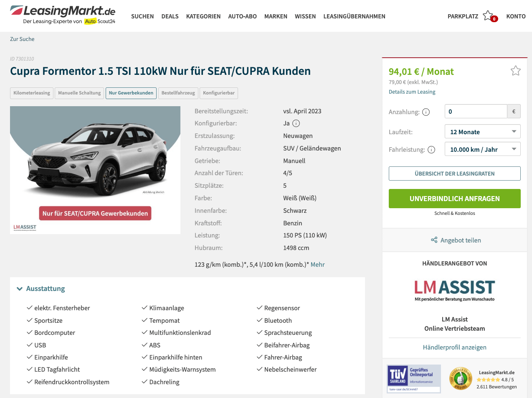Screen dimensions: 532x398
Task: Collapse the Ausstattung section
Action: click(x=41, y=289)
